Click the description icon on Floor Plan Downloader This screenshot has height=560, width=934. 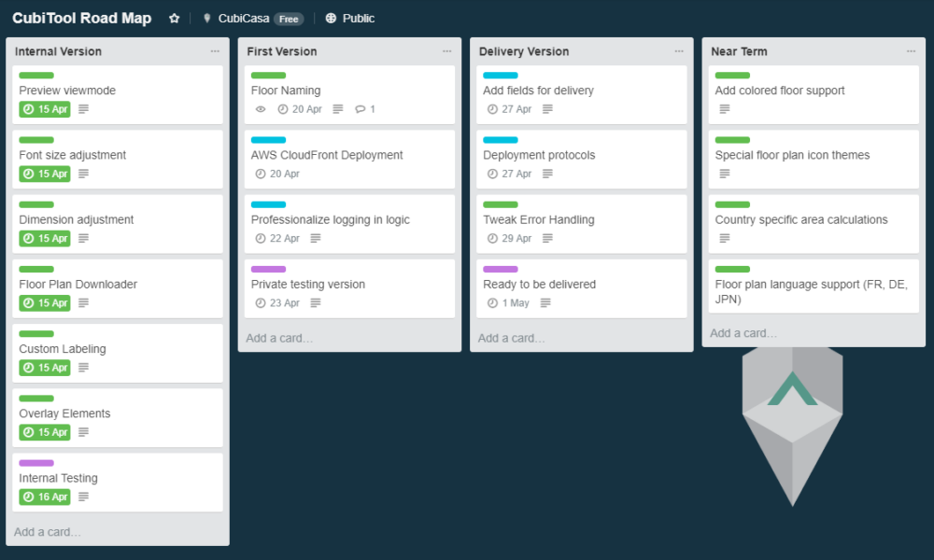83,303
